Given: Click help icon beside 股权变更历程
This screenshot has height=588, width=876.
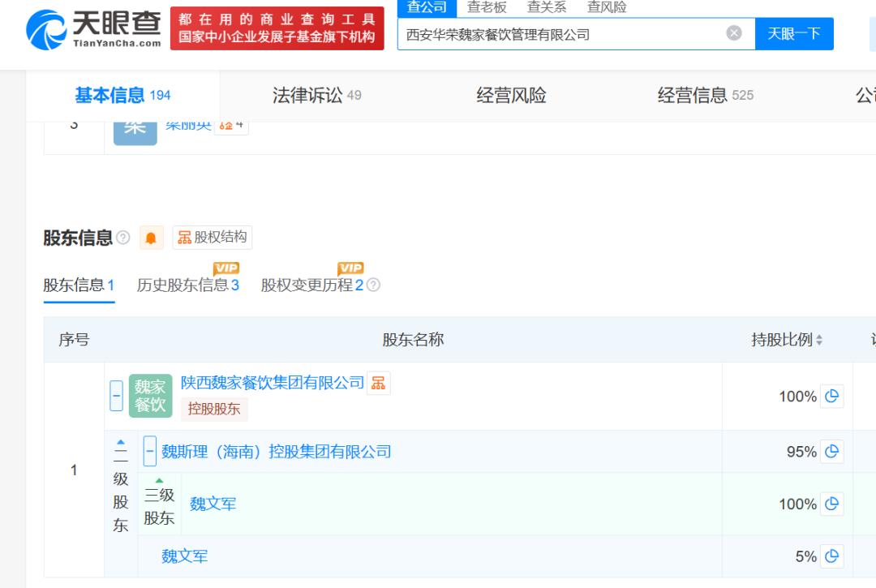Looking at the screenshot, I should click(374, 285).
